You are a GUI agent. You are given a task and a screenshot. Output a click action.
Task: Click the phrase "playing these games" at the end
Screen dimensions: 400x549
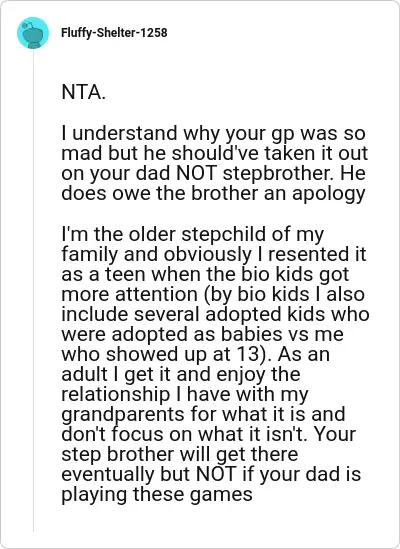pos(157,495)
